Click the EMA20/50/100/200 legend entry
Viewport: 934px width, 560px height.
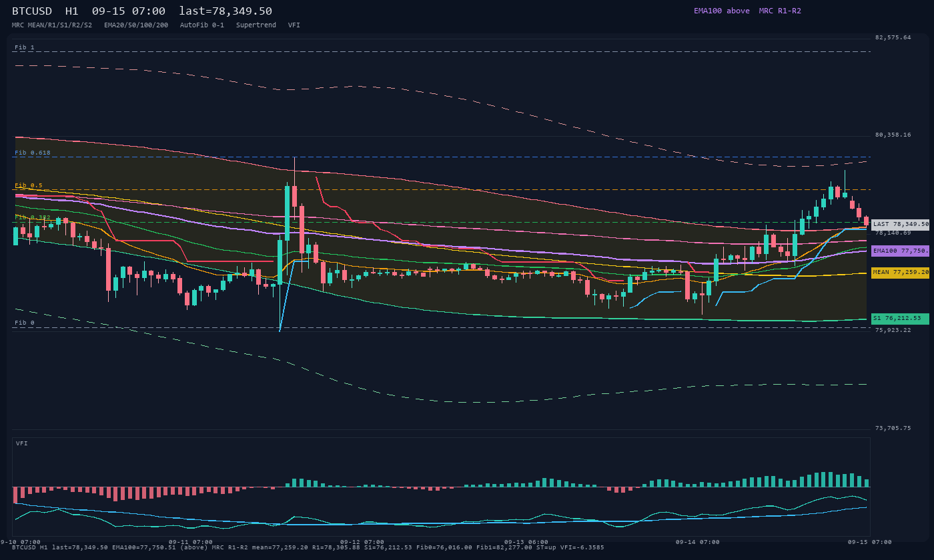pyautogui.click(x=136, y=25)
